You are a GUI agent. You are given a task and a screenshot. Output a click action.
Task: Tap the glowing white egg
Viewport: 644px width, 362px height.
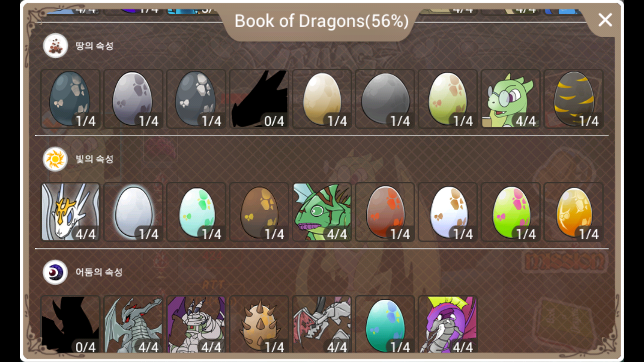pos(133,212)
